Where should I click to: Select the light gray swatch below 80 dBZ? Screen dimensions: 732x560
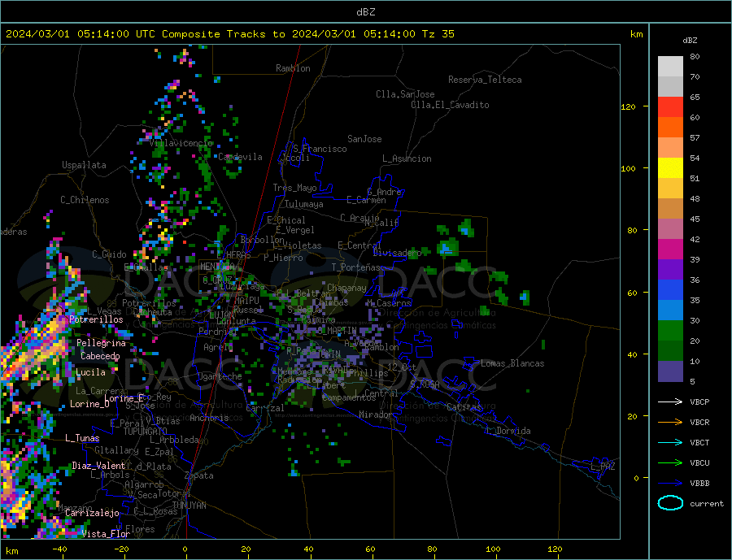tap(670, 67)
